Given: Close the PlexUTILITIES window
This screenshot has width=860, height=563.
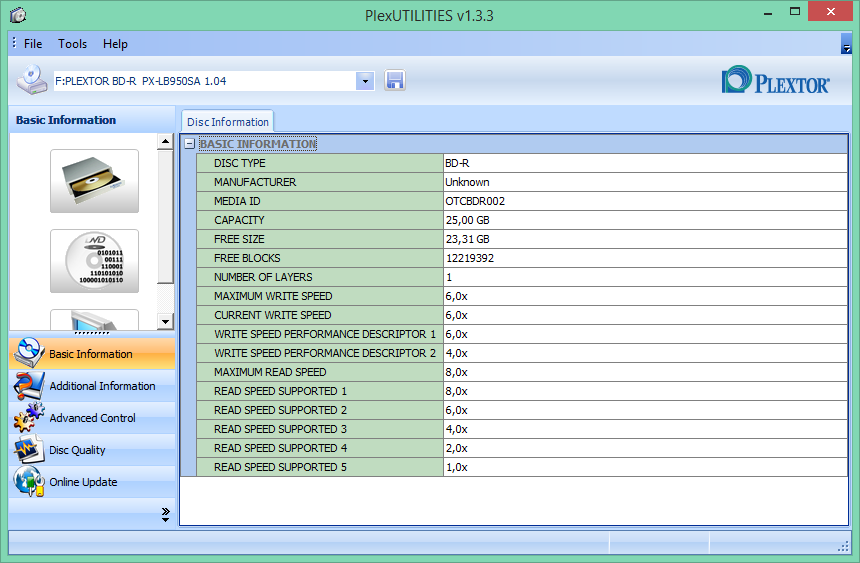Looking at the screenshot, I should [x=830, y=12].
